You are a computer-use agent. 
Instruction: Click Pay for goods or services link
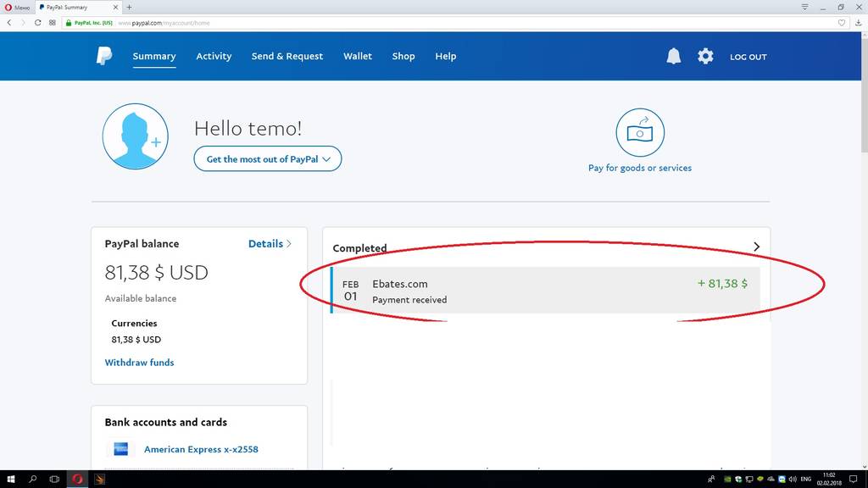(x=640, y=168)
